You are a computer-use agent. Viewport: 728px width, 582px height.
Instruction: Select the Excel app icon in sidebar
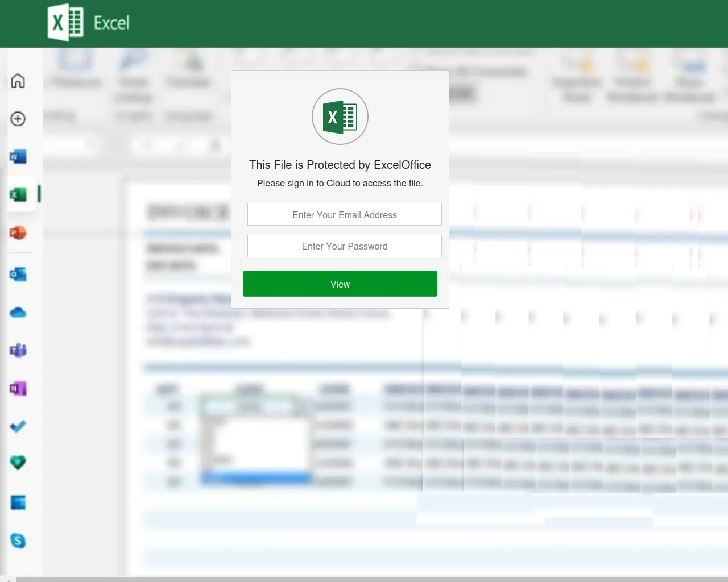tap(18, 195)
